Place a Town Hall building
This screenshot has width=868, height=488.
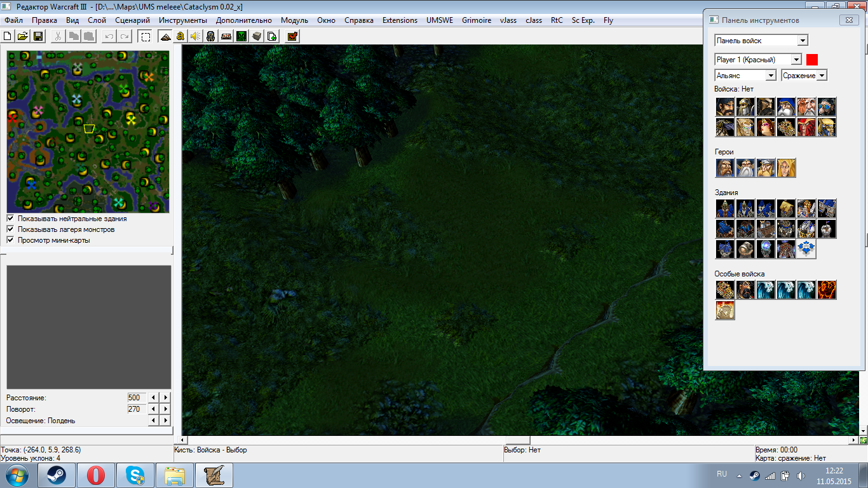point(725,208)
